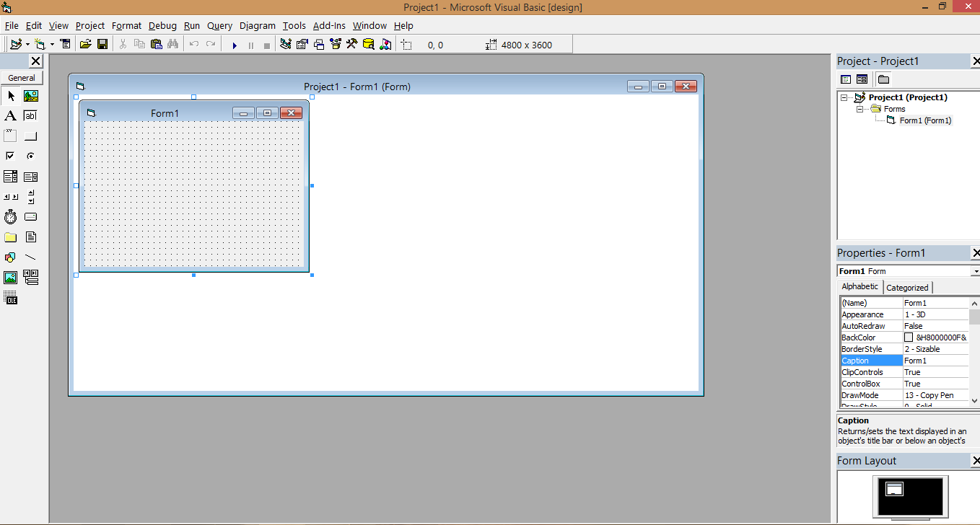Screen dimensions: 980x525
Task: Toggle the ClipControls property value
Action: coord(936,371)
